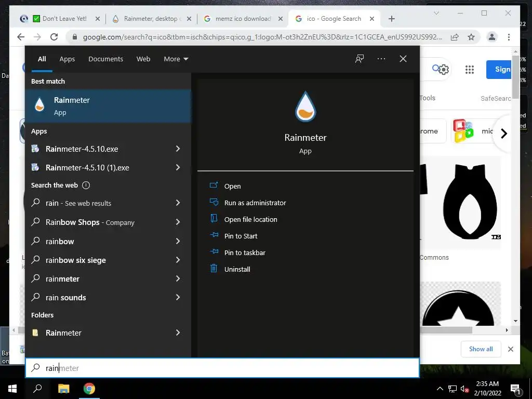Click the Search the web info icon
The width and height of the screenshot is (532, 399).
[x=86, y=185]
